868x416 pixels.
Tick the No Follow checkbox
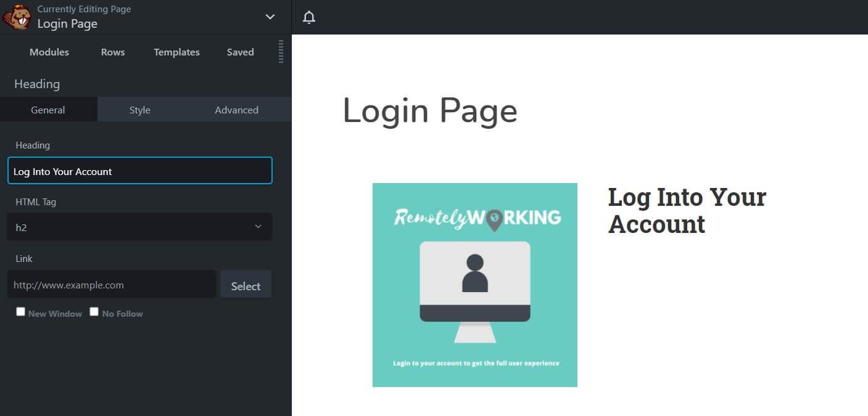pyautogui.click(x=94, y=312)
